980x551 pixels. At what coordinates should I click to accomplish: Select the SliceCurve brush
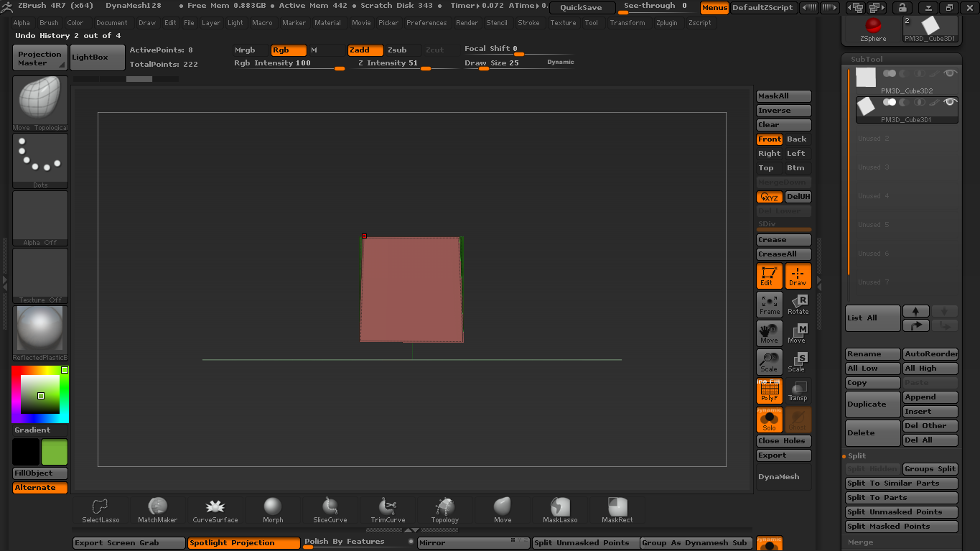(x=330, y=510)
